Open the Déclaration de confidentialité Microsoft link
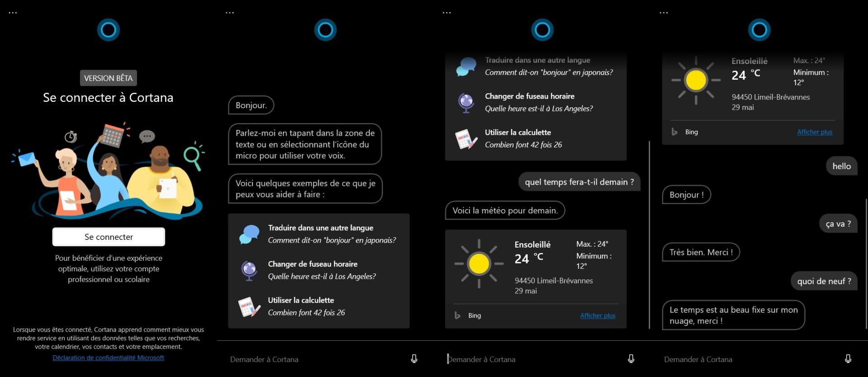The image size is (868, 377). (x=108, y=358)
